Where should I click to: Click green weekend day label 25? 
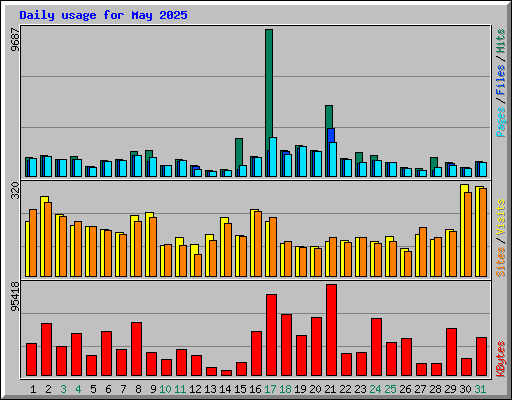[390, 389]
